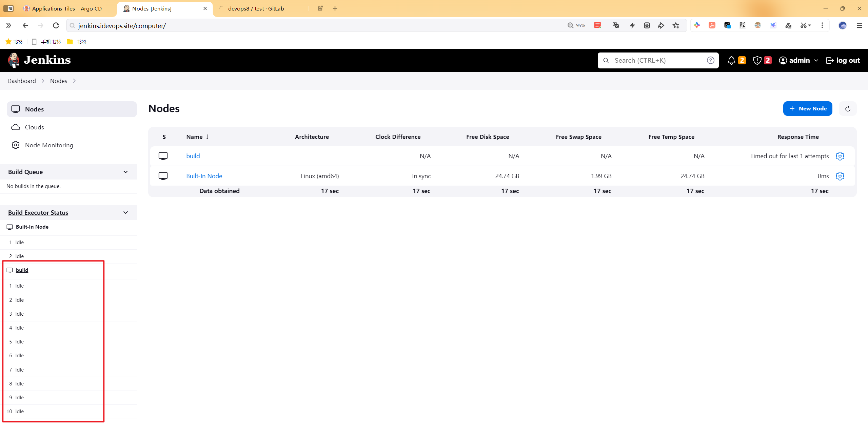Screen dimensions: 868x442
Task: Collapse the Build Executor Status panel
Action: (125, 213)
